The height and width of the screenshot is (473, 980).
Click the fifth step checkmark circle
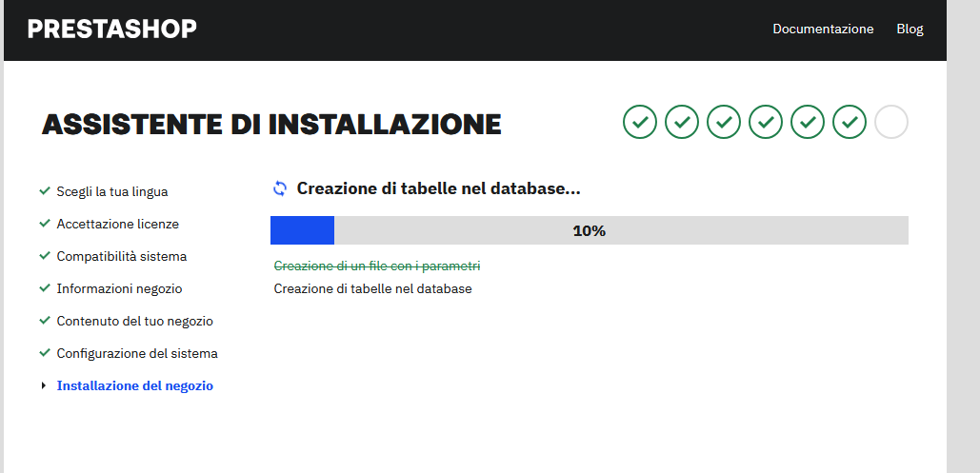pos(808,122)
